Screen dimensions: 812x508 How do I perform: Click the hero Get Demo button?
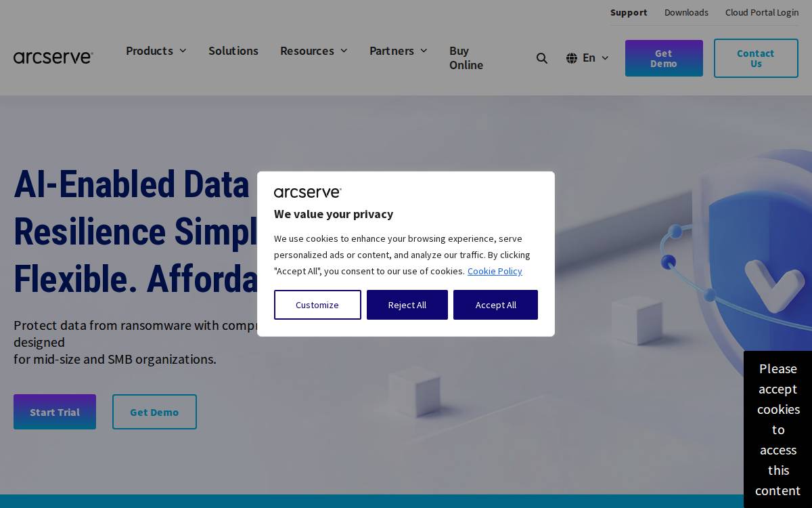coord(154,412)
